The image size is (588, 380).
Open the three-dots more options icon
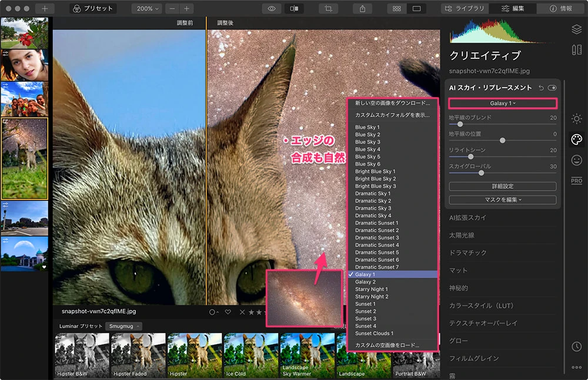[x=576, y=367]
